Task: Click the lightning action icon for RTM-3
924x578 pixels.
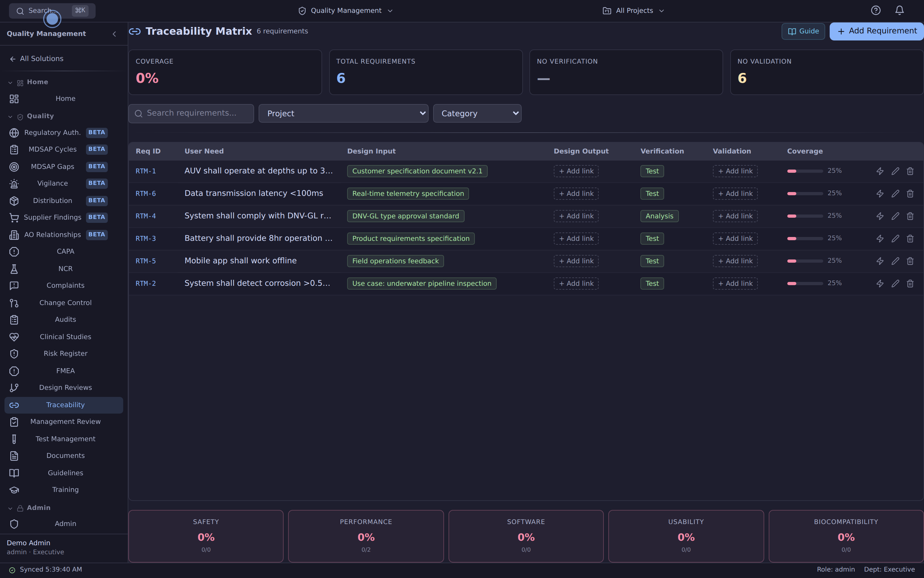Action: tap(880, 239)
